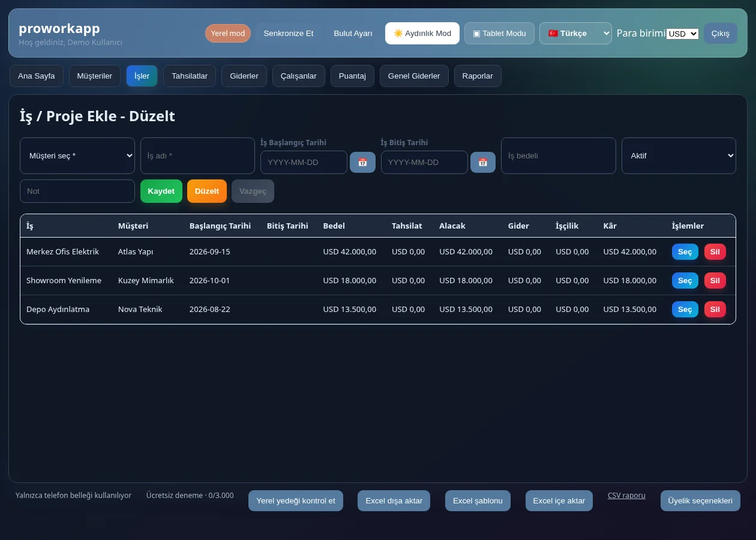Viewport: 756px width, 540px height.
Task: Go to Ana Sayfa tab
Action: pos(37,76)
